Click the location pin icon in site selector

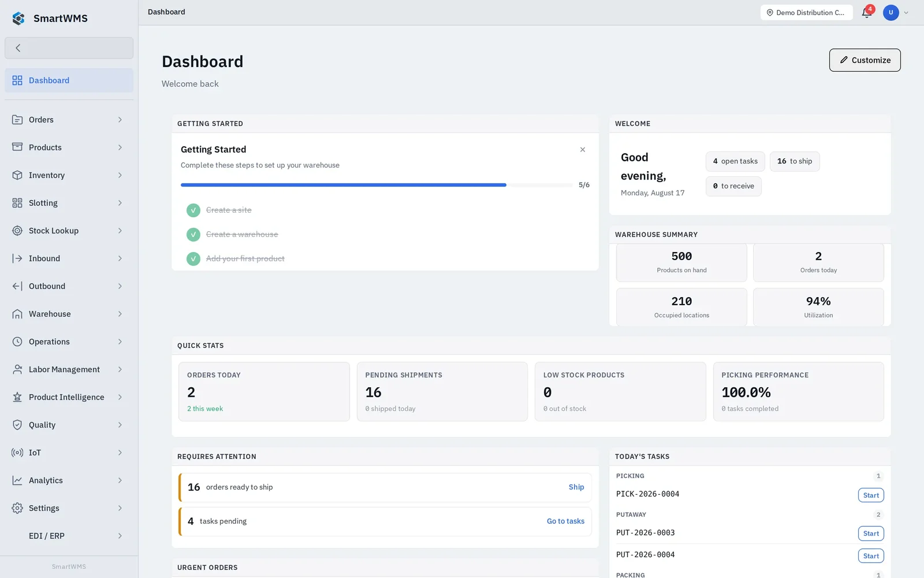[x=770, y=12]
